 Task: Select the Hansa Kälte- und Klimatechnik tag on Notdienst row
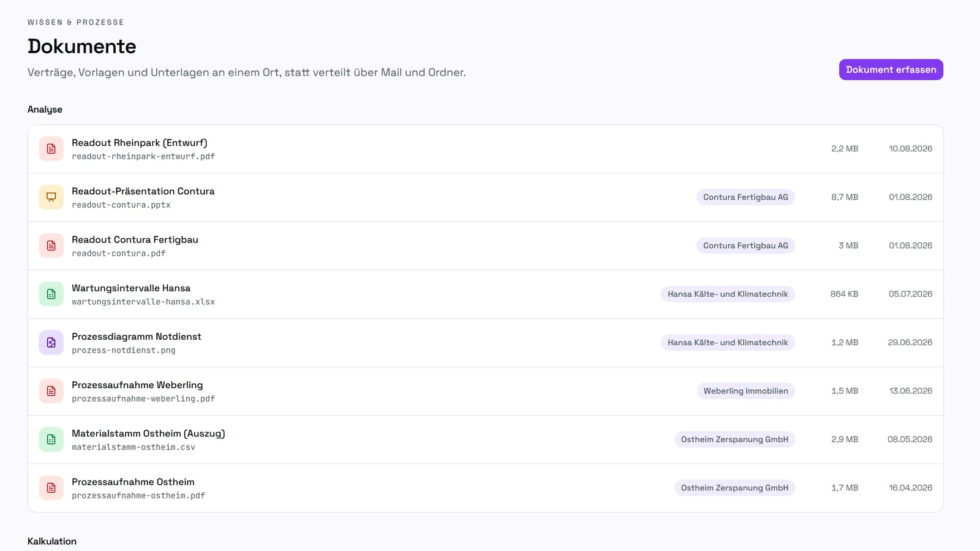click(x=728, y=342)
